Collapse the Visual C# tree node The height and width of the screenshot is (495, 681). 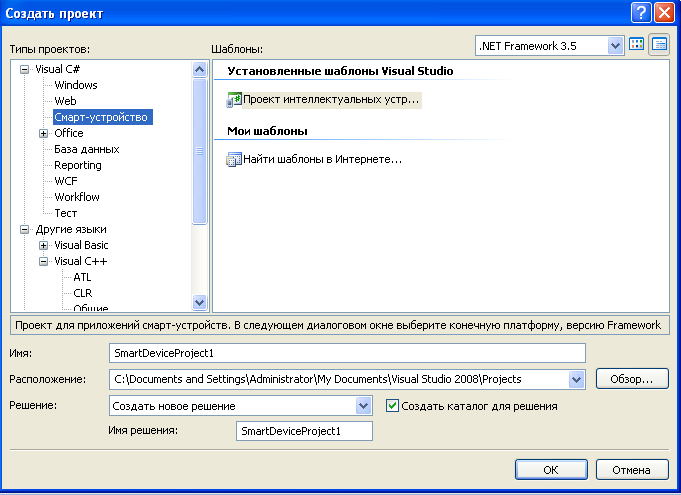point(25,69)
